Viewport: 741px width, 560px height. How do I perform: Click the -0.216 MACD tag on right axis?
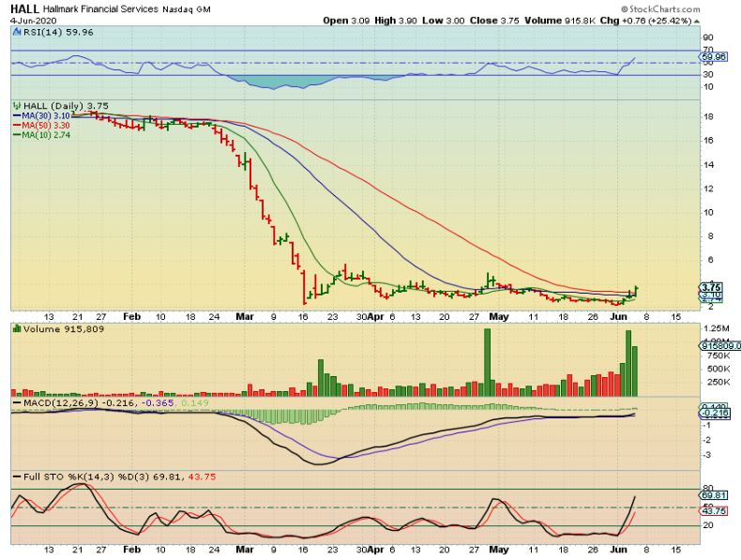point(715,413)
